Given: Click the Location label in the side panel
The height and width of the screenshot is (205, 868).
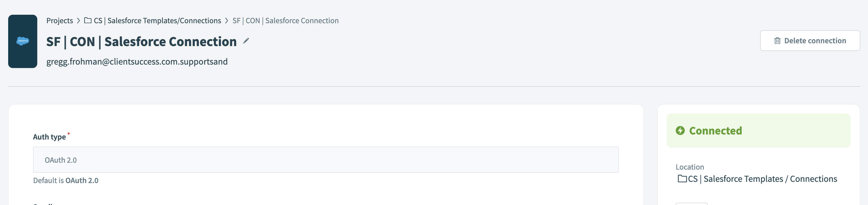Looking at the screenshot, I should pos(690,167).
